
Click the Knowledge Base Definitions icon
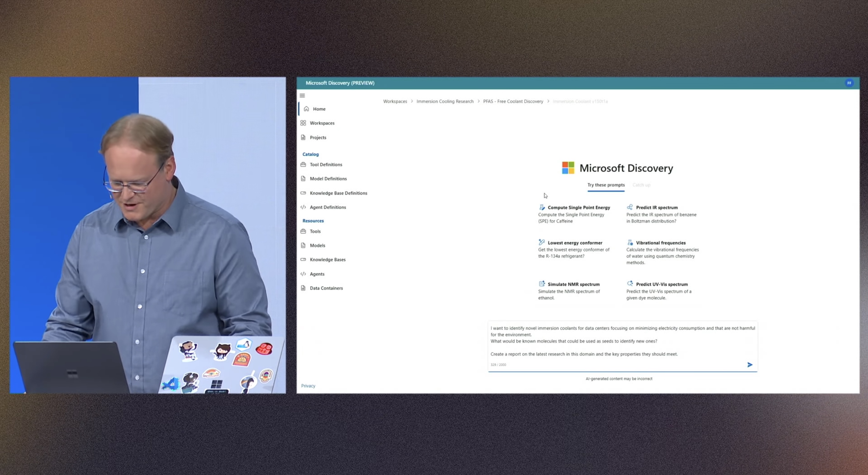(x=303, y=193)
